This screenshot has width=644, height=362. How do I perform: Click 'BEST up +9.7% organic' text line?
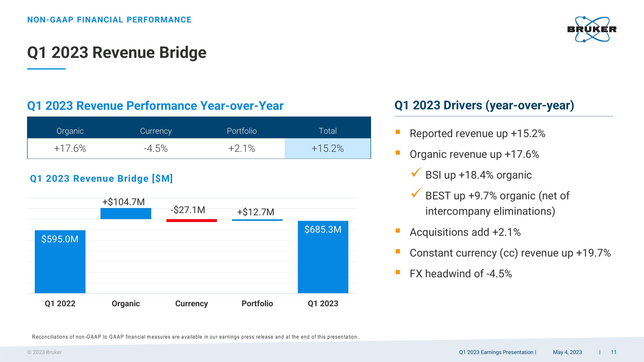point(497,196)
